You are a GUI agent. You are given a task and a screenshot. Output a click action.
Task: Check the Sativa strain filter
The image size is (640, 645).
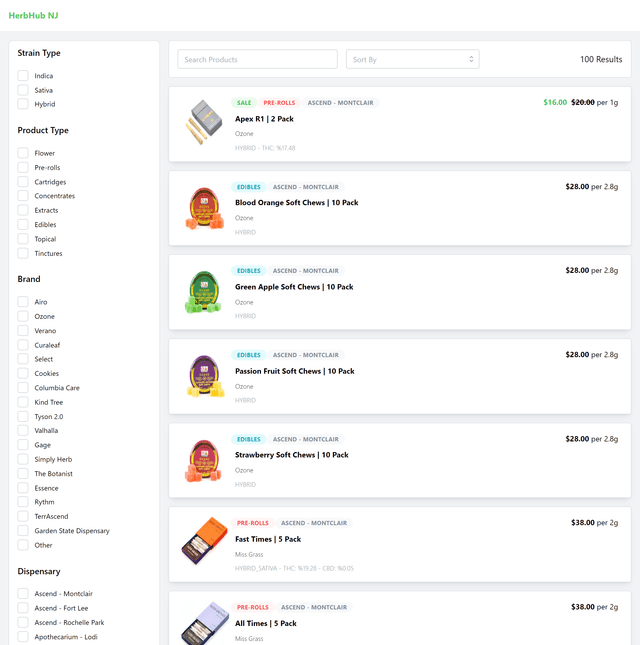coord(23,90)
